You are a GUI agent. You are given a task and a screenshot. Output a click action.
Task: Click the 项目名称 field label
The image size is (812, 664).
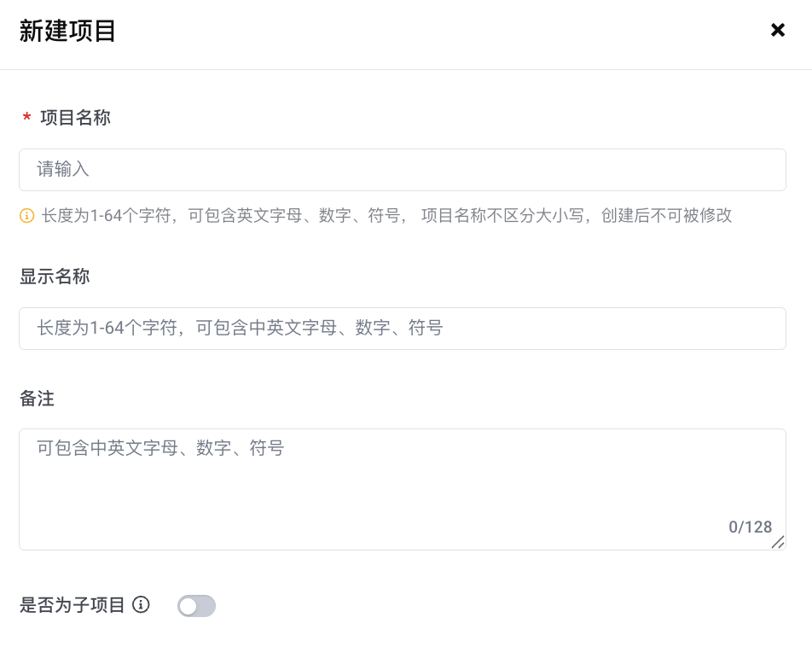tap(75, 118)
